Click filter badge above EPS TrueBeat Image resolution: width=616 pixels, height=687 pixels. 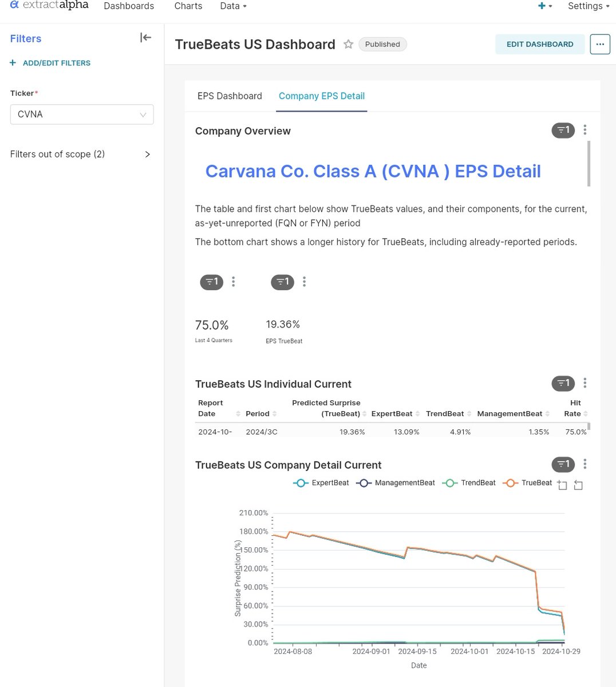[282, 282]
